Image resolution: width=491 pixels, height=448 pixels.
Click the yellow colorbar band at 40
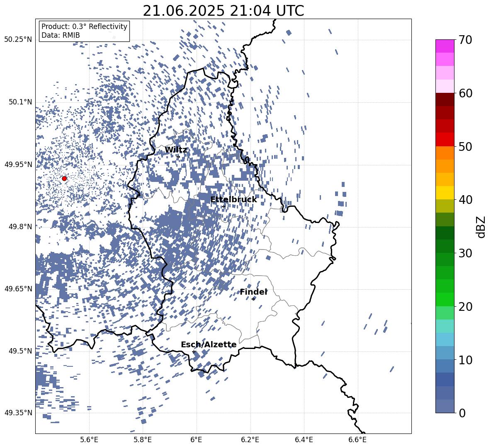(445, 193)
